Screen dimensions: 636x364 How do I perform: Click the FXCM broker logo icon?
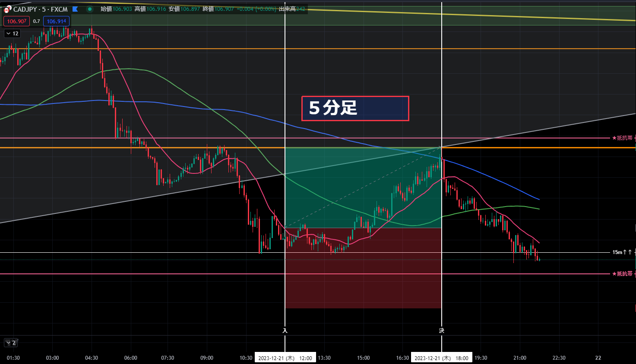8,9
